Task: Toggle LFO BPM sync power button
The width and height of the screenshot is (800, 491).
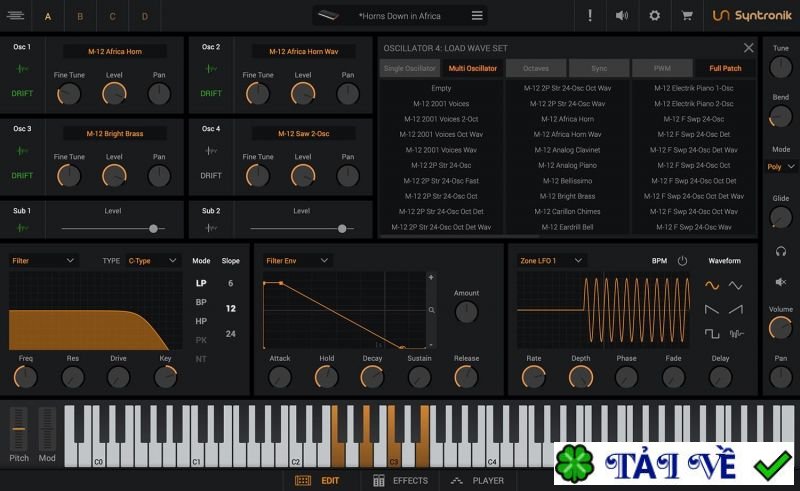Action: [682, 261]
